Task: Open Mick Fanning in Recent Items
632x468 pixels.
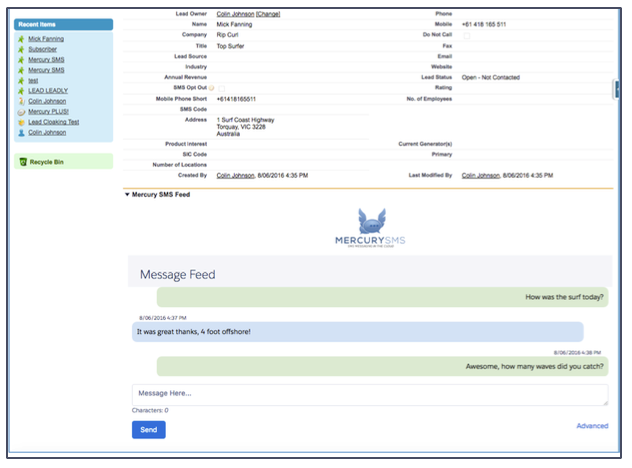Action: point(46,39)
